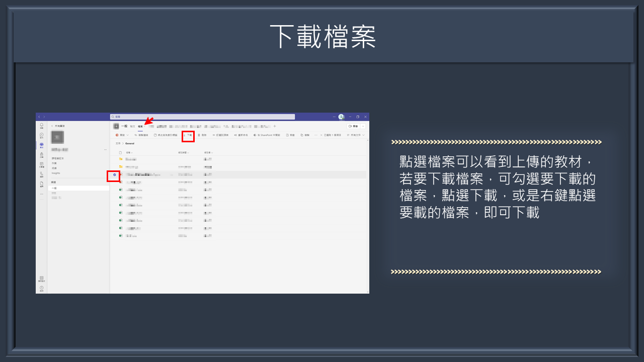Click 重新命名 in toolbar

coord(241,135)
